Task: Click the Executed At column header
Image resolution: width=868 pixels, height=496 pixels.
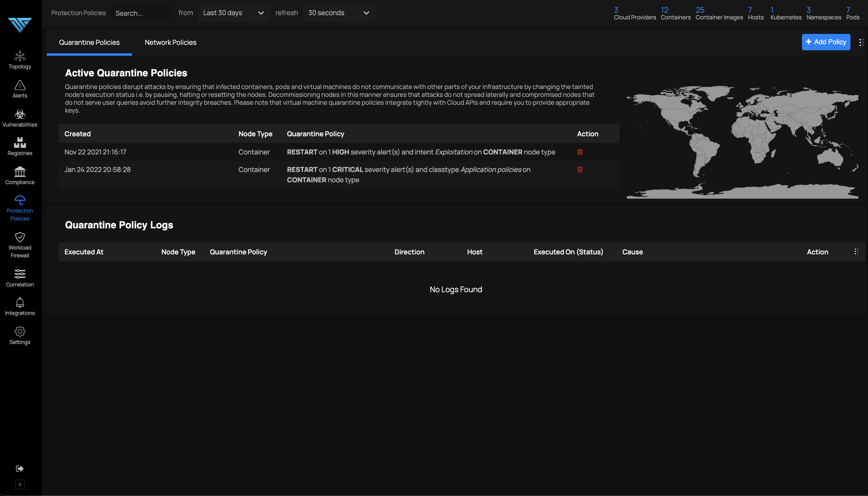Action: [84, 252]
